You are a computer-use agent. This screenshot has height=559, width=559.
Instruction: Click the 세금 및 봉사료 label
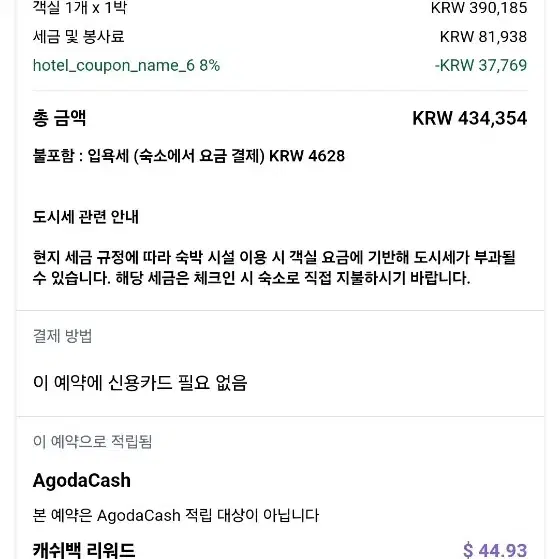[x=78, y=37]
